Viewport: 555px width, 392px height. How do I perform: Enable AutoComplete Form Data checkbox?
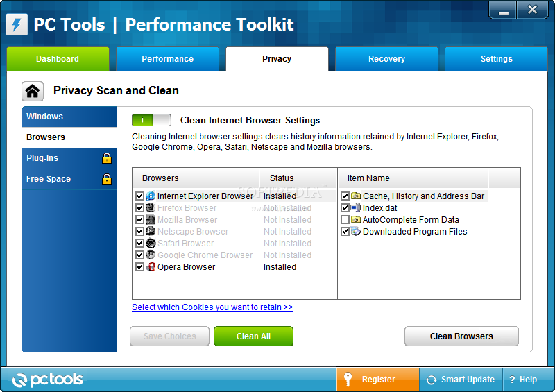(x=345, y=219)
